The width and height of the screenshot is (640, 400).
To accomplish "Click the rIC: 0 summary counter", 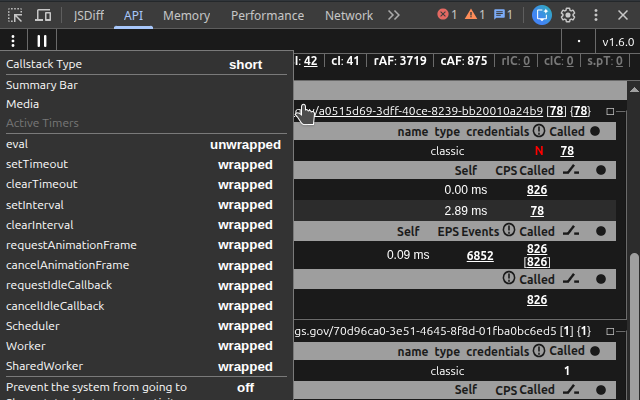I will [x=516, y=61].
